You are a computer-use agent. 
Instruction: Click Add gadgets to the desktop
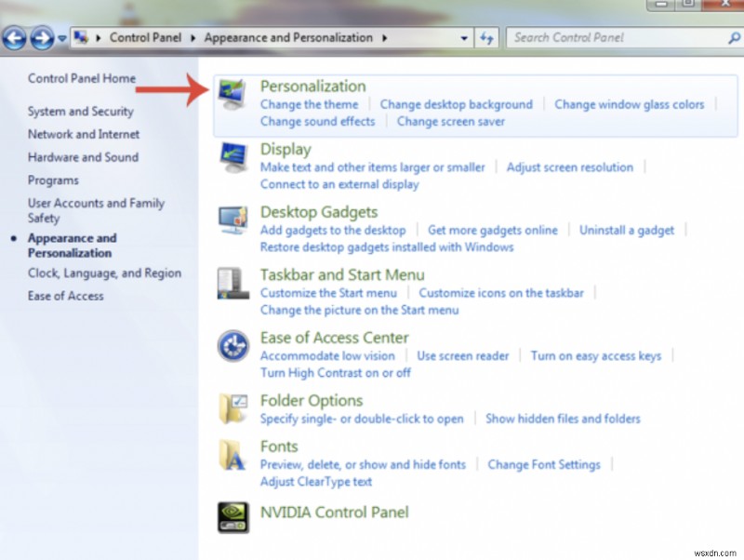point(333,230)
